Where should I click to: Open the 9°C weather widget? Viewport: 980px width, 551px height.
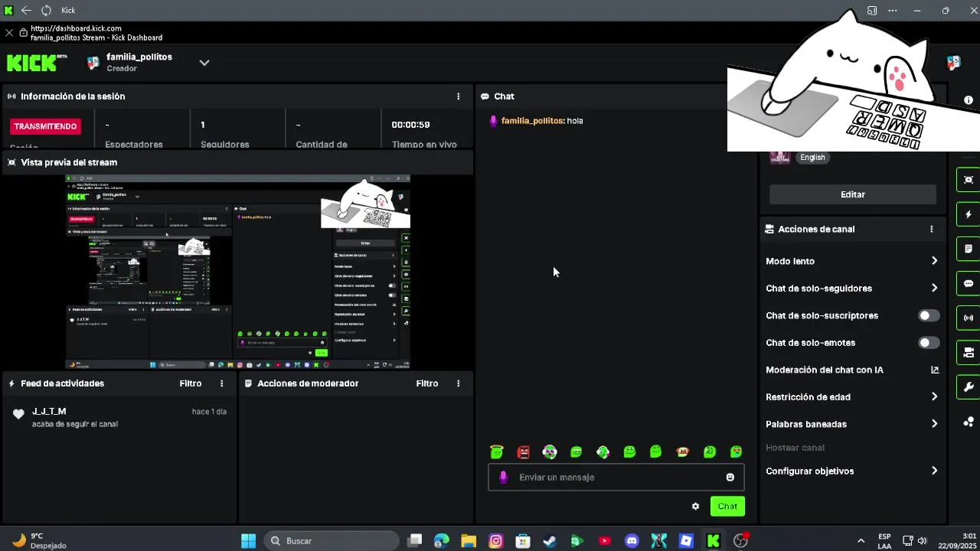pyautogui.click(x=38, y=541)
